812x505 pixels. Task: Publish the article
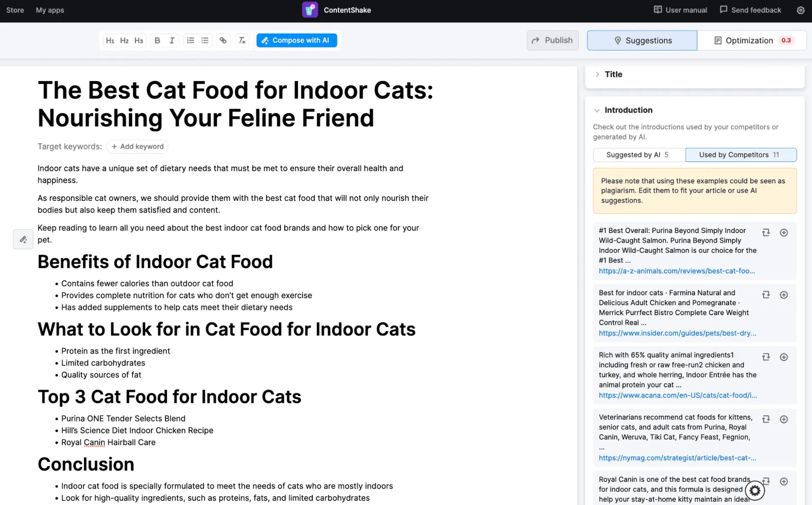[x=552, y=40]
